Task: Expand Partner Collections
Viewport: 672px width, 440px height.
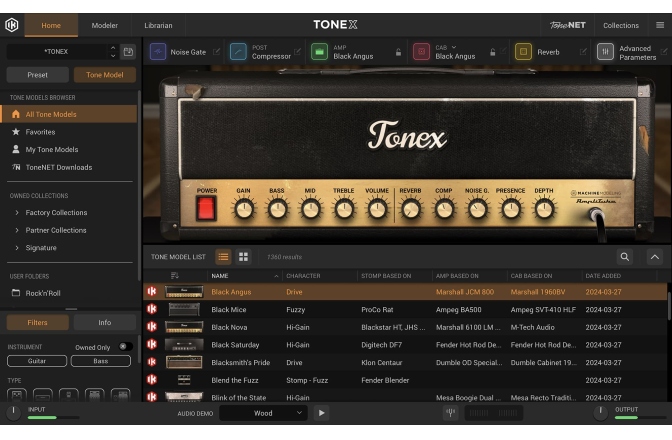Action: point(17,230)
